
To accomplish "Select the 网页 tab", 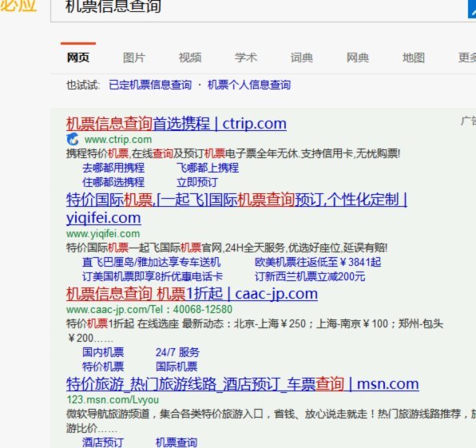I will click(x=78, y=57).
